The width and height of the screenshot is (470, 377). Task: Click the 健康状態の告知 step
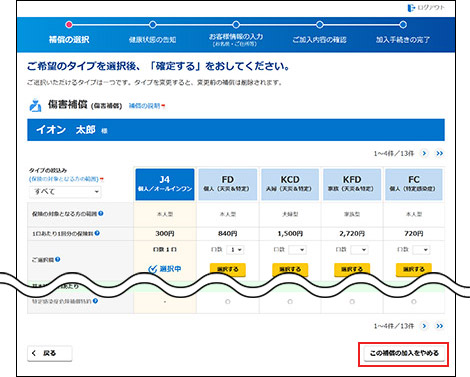coord(152,40)
